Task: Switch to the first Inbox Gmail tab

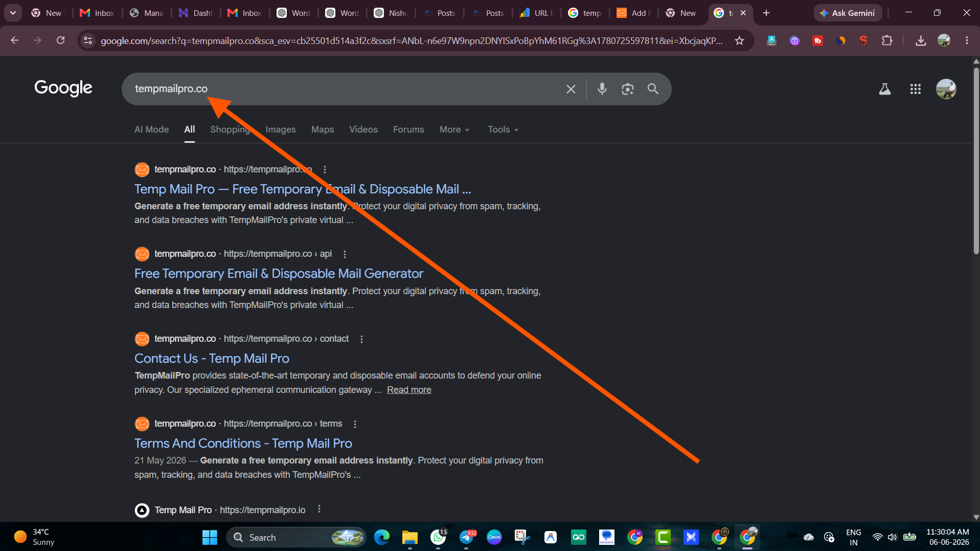Action: (97, 13)
